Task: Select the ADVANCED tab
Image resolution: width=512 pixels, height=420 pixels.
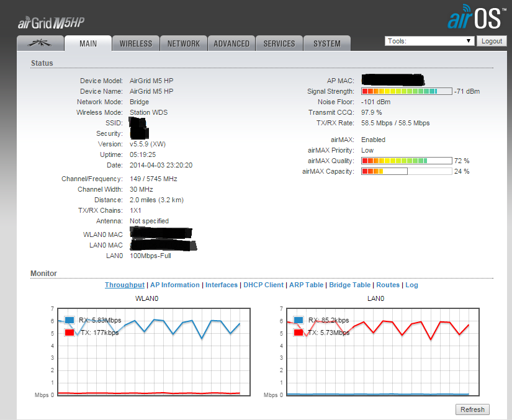Action: tap(231, 43)
